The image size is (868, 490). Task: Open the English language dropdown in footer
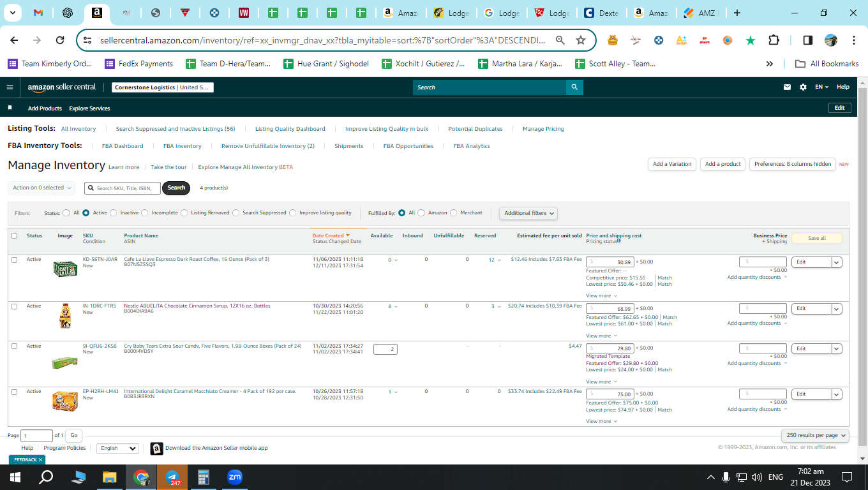click(x=117, y=449)
